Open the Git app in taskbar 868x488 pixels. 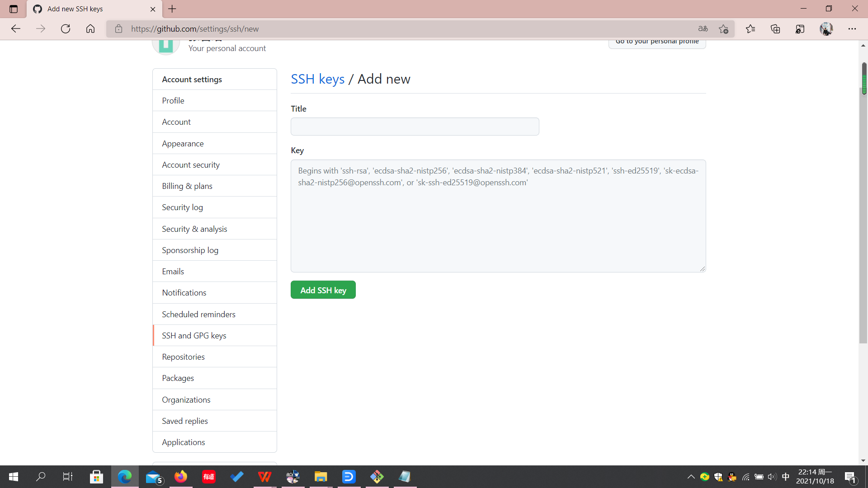click(x=377, y=477)
